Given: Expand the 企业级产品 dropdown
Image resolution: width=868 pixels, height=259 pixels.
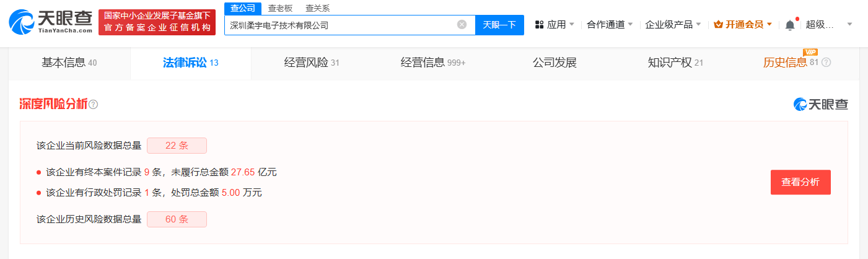Looking at the screenshot, I should [673, 25].
